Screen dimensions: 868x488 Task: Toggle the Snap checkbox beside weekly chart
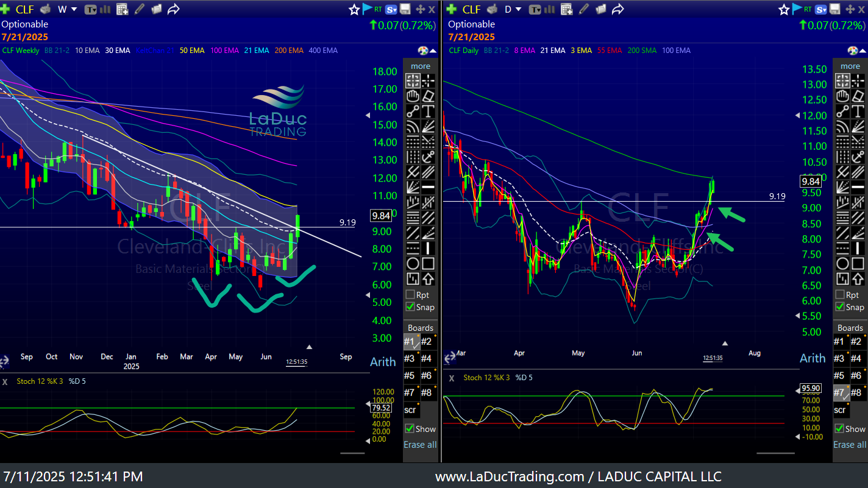[410, 307]
